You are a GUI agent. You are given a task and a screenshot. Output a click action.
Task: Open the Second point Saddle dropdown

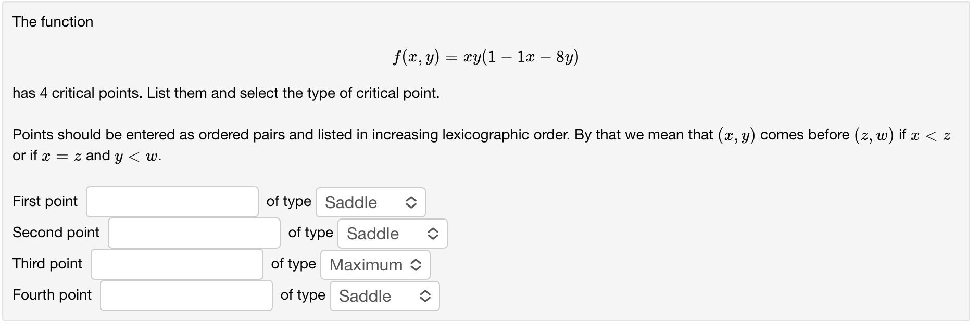393,234
